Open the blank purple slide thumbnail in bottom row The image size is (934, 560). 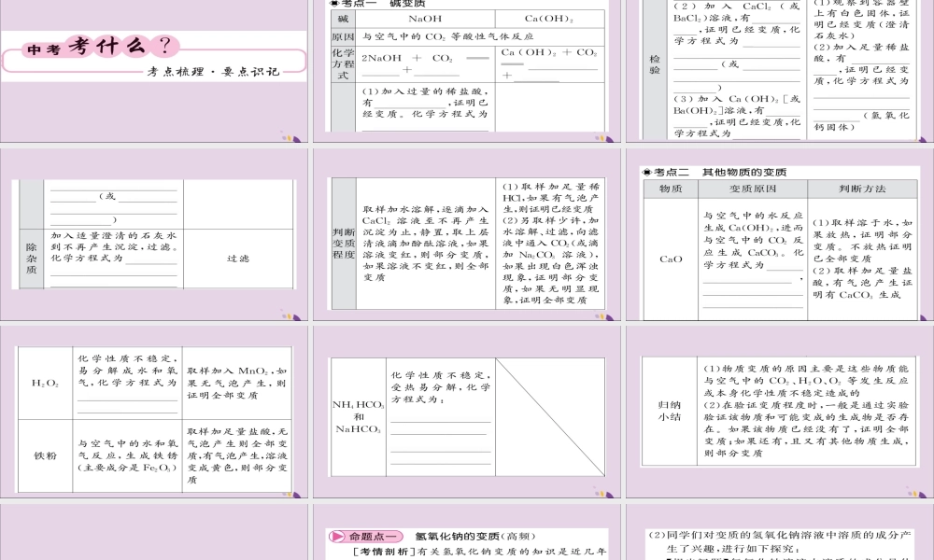coord(154,532)
